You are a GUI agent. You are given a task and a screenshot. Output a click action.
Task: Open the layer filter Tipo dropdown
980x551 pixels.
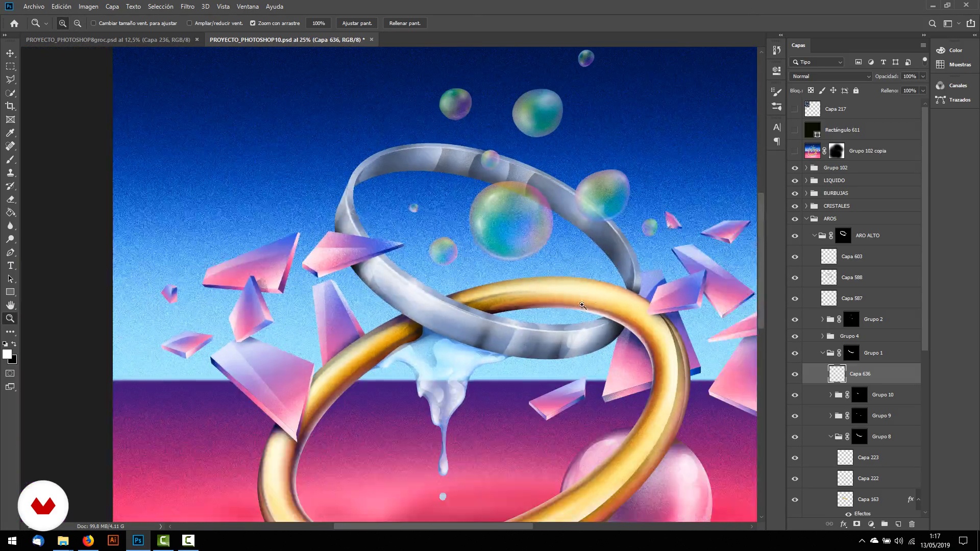817,62
